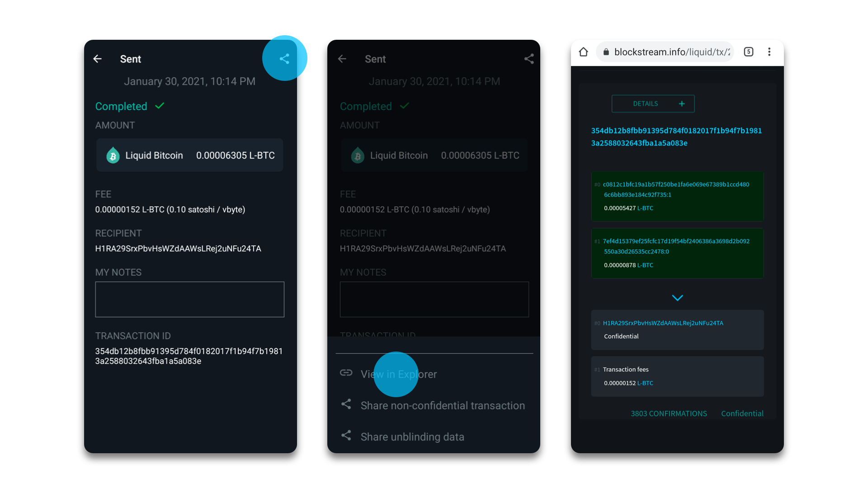The width and height of the screenshot is (868, 488).
Task: Open input #0 link c0812c1bfc19a1b5...
Action: pos(676,189)
